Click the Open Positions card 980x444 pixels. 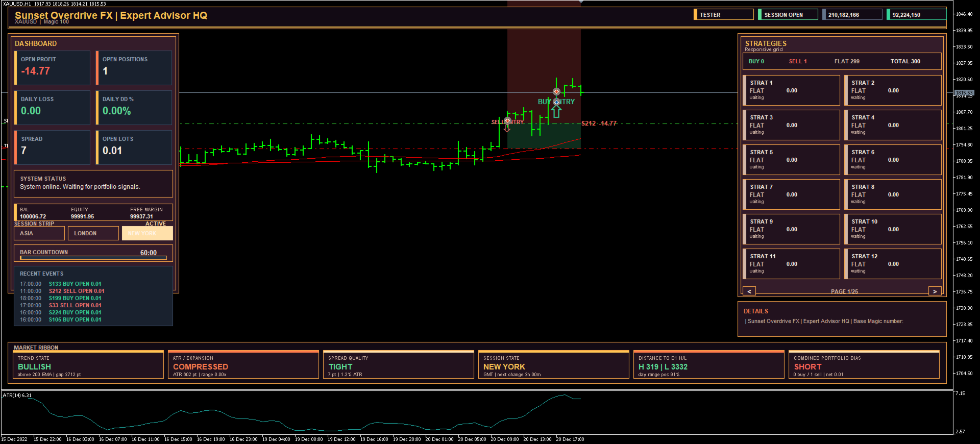134,68
